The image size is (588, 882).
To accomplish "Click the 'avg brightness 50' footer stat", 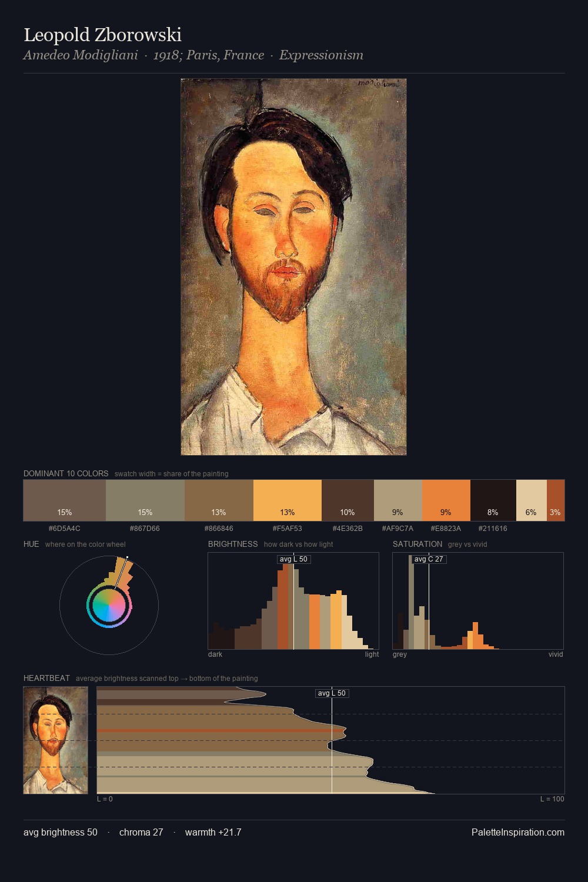I will tap(61, 832).
